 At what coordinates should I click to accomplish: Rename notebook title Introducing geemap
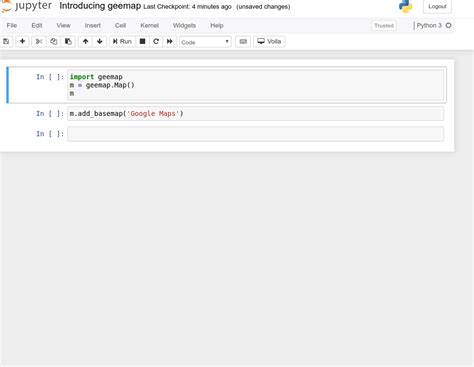tap(100, 6)
